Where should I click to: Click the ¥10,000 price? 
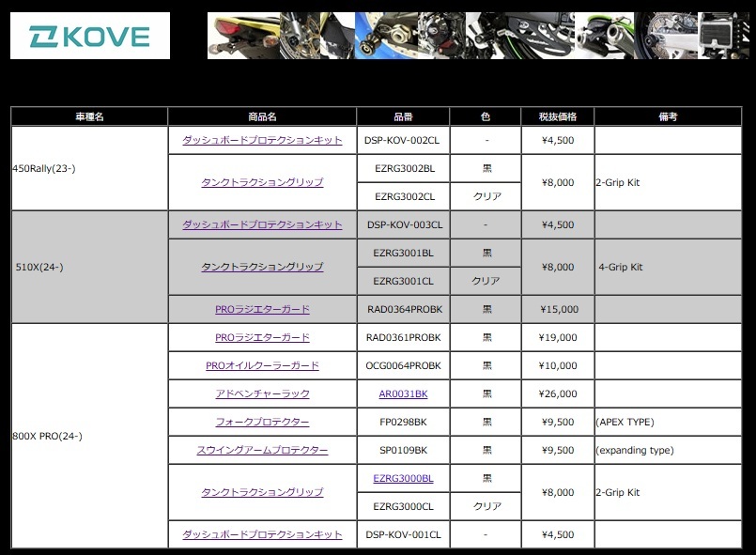tap(558, 365)
